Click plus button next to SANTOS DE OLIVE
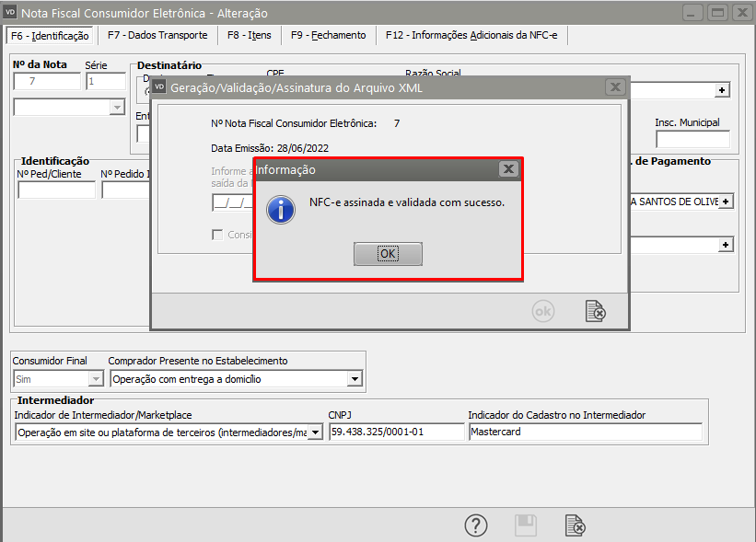 pyautogui.click(x=725, y=202)
